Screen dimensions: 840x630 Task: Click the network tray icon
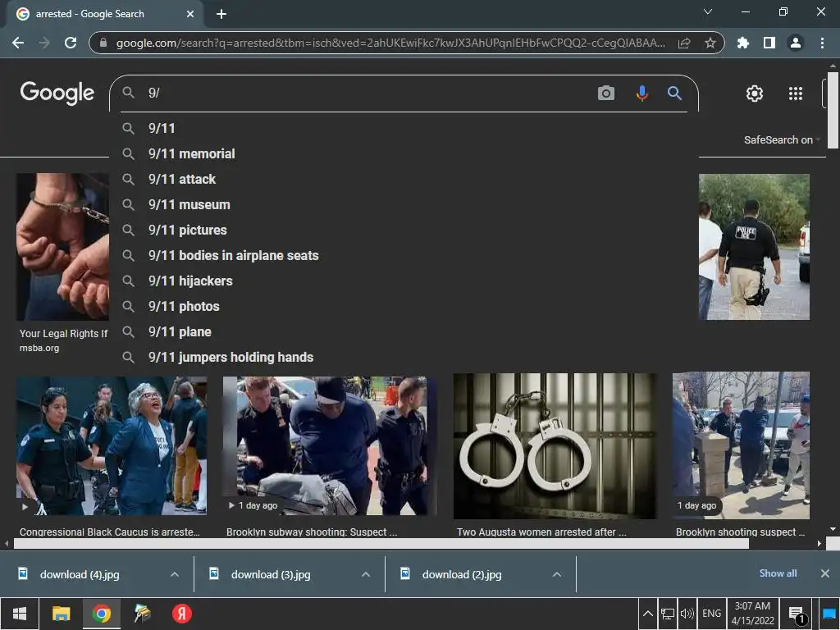tap(668, 614)
